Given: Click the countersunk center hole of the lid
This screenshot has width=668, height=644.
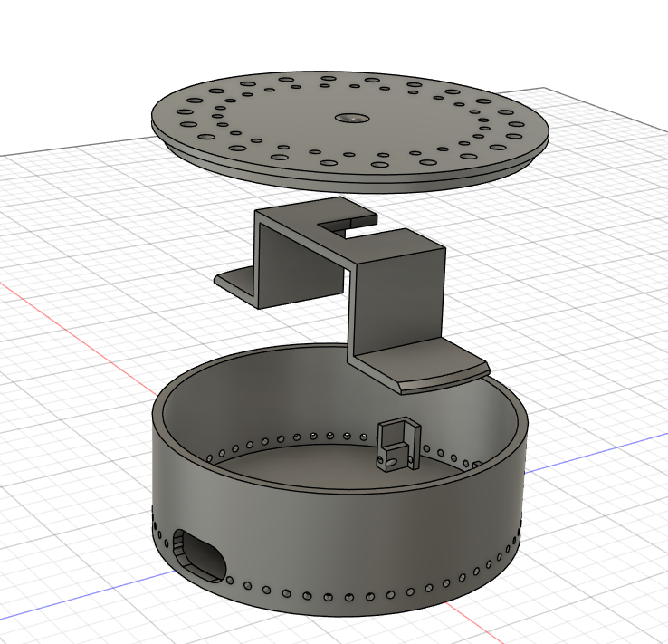Looking at the screenshot, I should (x=351, y=118).
